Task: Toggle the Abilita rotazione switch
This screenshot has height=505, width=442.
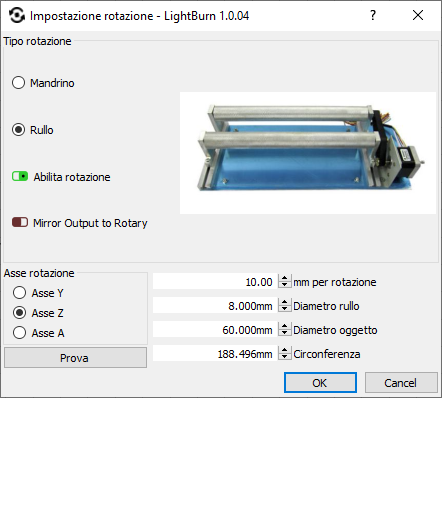Action: (20, 176)
